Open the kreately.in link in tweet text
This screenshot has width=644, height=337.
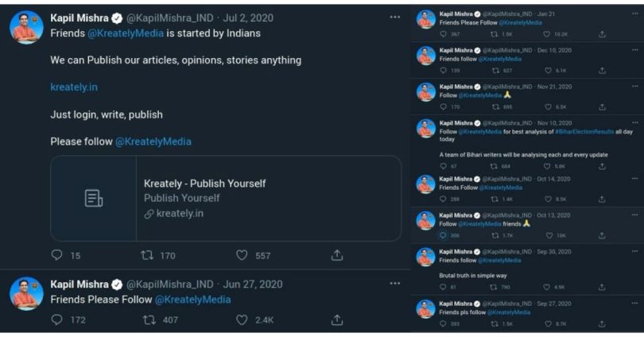pos(74,87)
